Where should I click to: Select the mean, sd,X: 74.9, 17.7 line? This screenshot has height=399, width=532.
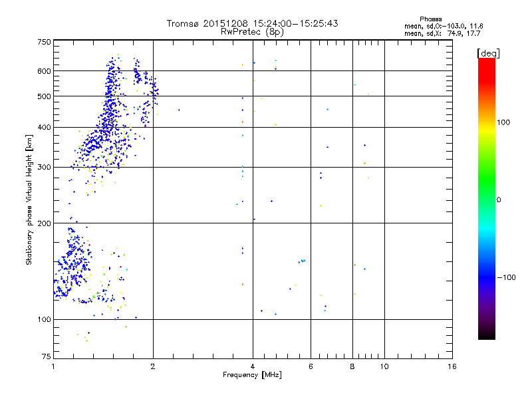(442, 33)
